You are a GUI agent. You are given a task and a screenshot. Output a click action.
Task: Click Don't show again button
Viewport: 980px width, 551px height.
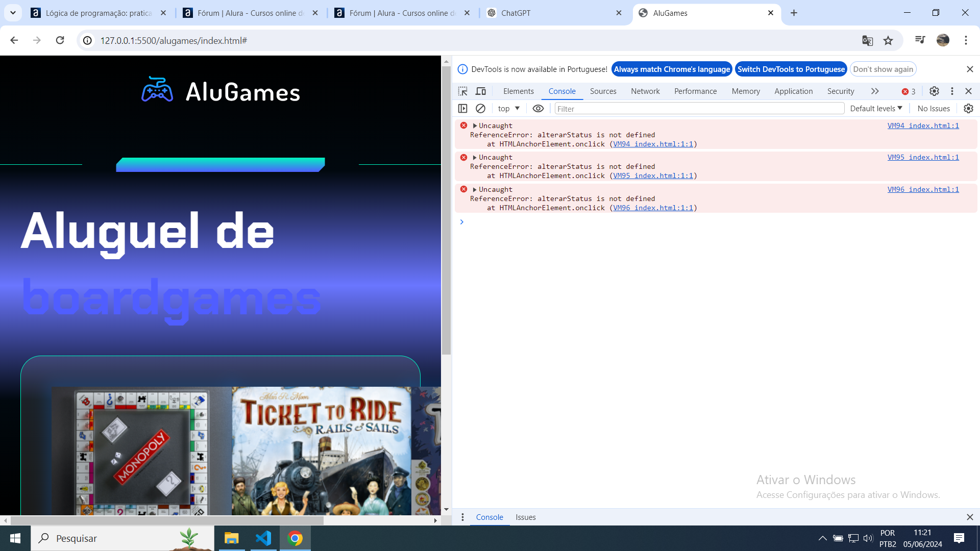[883, 69]
